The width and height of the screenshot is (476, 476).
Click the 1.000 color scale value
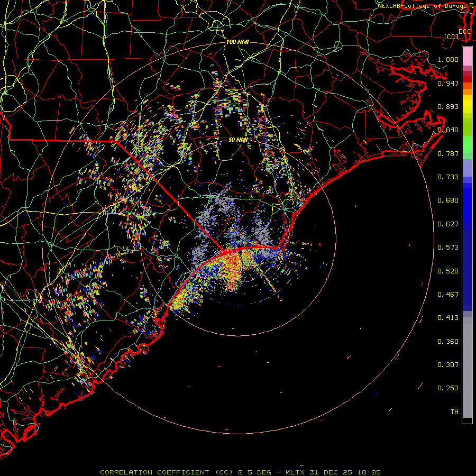[448, 59]
